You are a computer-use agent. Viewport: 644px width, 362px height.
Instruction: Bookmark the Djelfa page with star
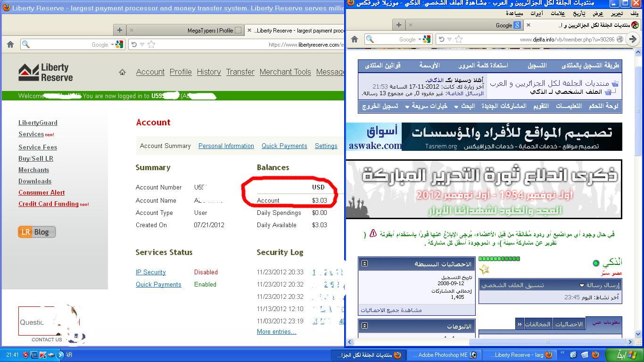point(459,39)
